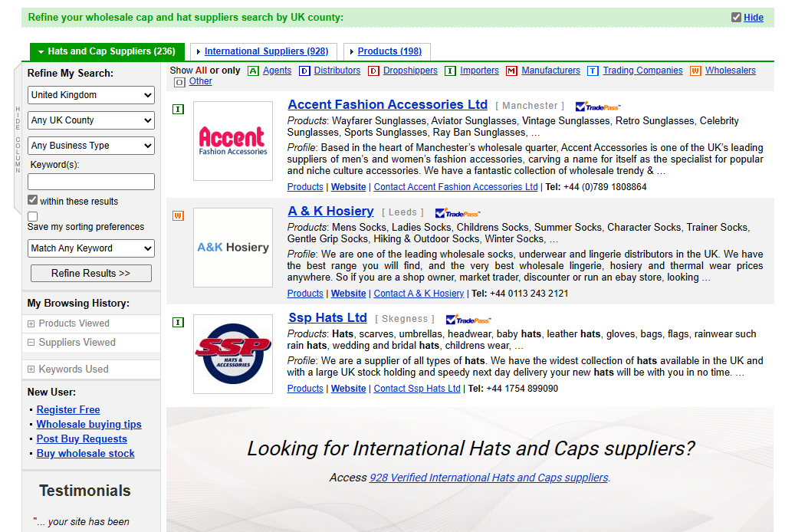
Task: Click the Dropshippers 'D' red icon
Action: pos(373,71)
